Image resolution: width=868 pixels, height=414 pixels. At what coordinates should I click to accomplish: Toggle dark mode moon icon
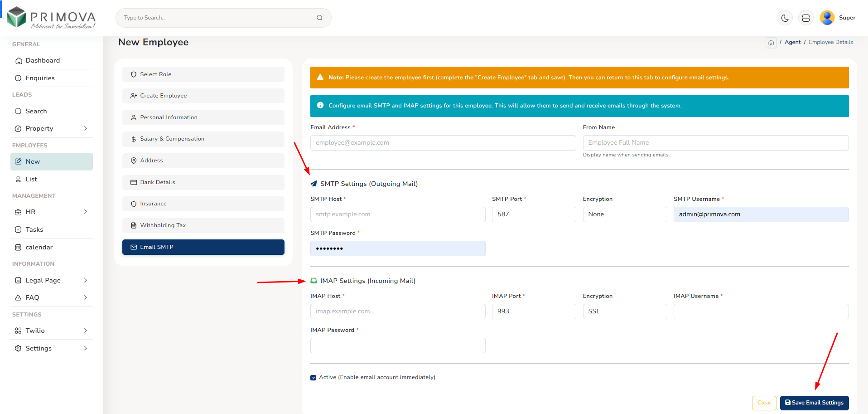pyautogui.click(x=785, y=18)
